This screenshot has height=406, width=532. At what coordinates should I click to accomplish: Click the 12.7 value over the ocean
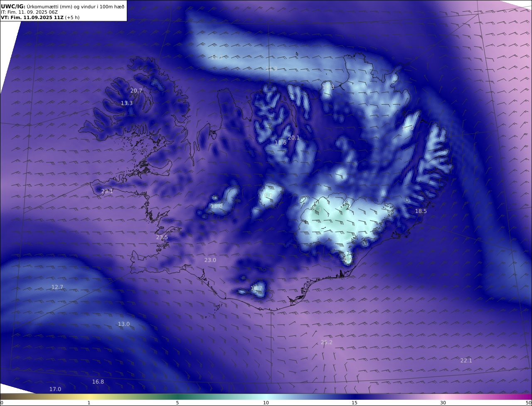[x=57, y=287]
